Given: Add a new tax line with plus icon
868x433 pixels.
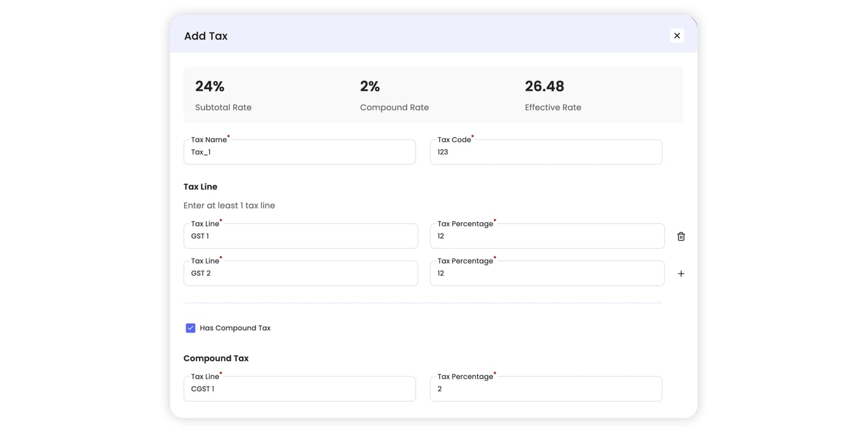Looking at the screenshot, I should (x=681, y=273).
